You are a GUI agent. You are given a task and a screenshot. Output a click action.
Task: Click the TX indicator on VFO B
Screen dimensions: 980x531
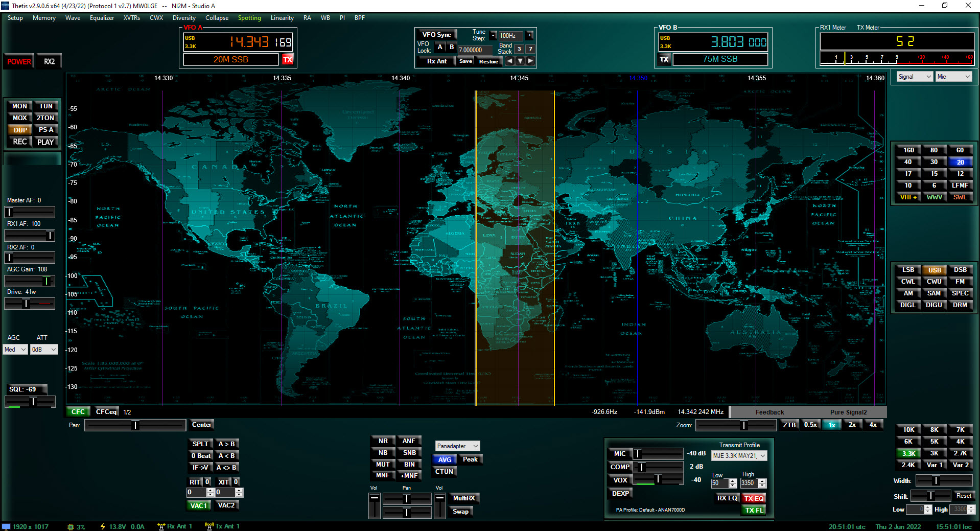664,59
